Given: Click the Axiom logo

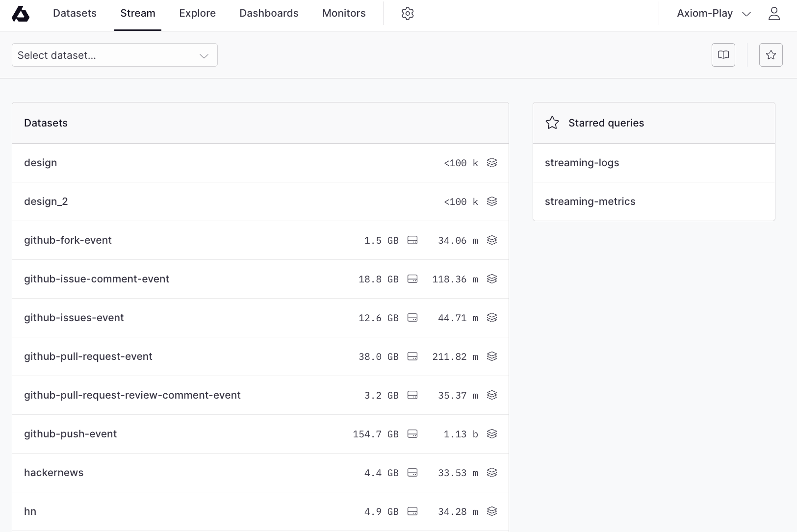Looking at the screenshot, I should pyautogui.click(x=21, y=14).
